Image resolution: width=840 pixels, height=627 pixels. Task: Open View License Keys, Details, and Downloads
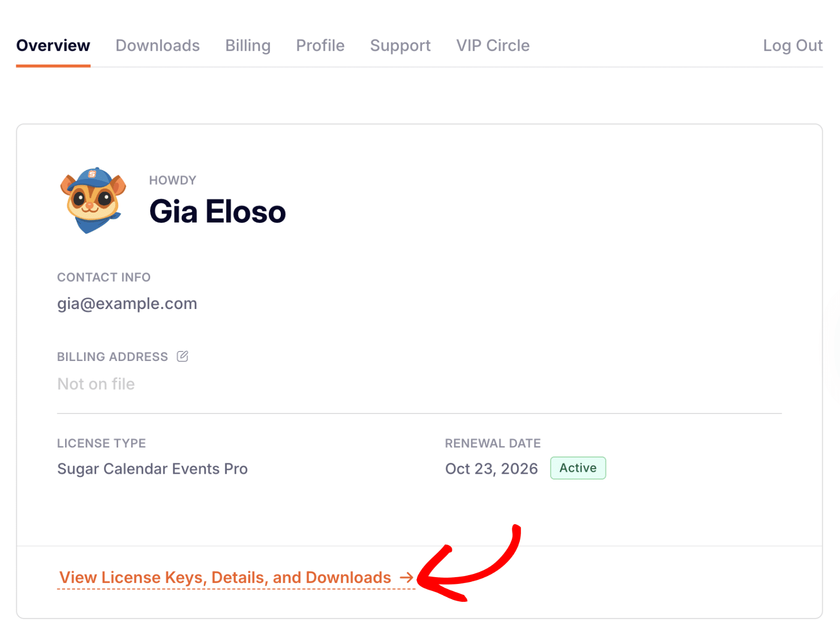pyautogui.click(x=225, y=578)
